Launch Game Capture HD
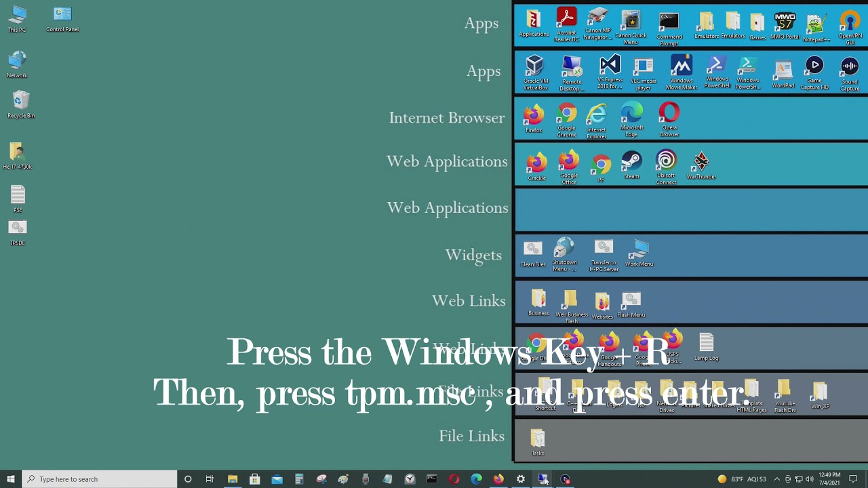 click(814, 73)
